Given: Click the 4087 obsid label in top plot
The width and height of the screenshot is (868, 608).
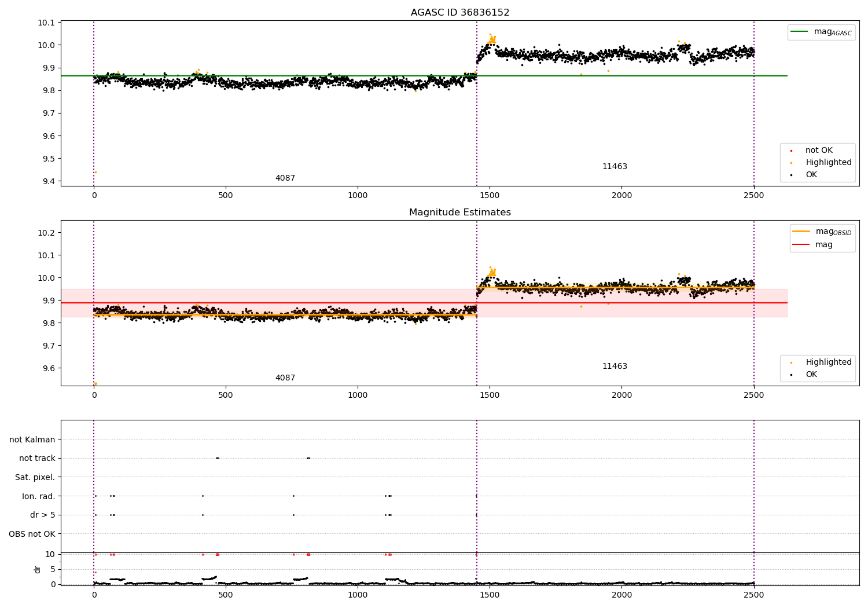Looking at the screenshot, I should [x=285, y=178].
